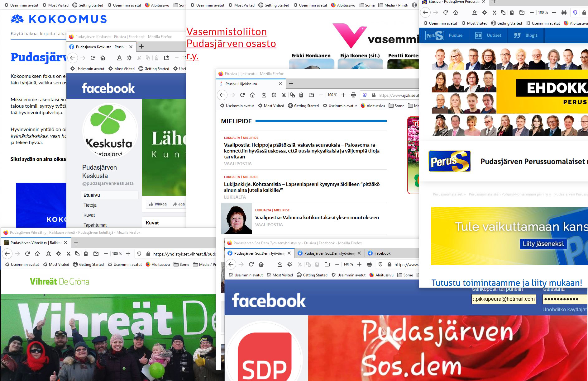Click the Kokoomus search field
588x381 pixels.
(x=38, y=34)
